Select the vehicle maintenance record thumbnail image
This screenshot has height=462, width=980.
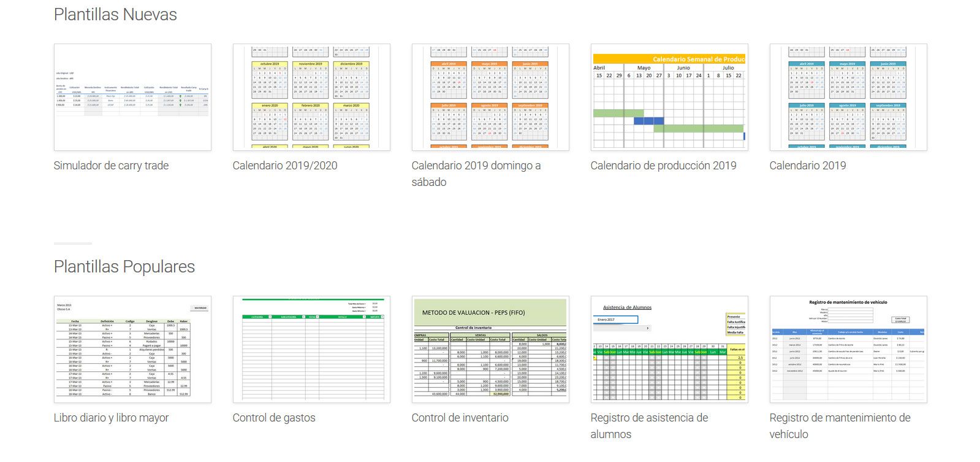(848, 349)
